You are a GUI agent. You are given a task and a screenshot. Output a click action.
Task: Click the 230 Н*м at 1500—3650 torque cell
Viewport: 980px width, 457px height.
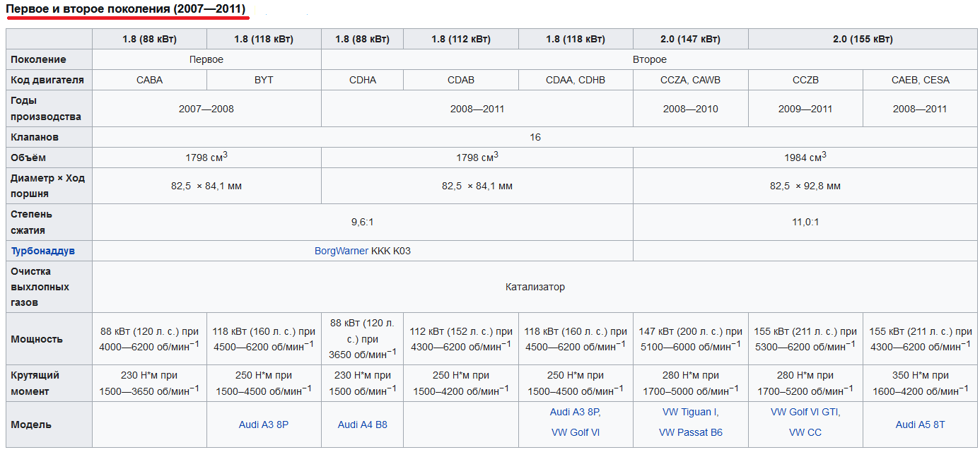coord(149,384)
